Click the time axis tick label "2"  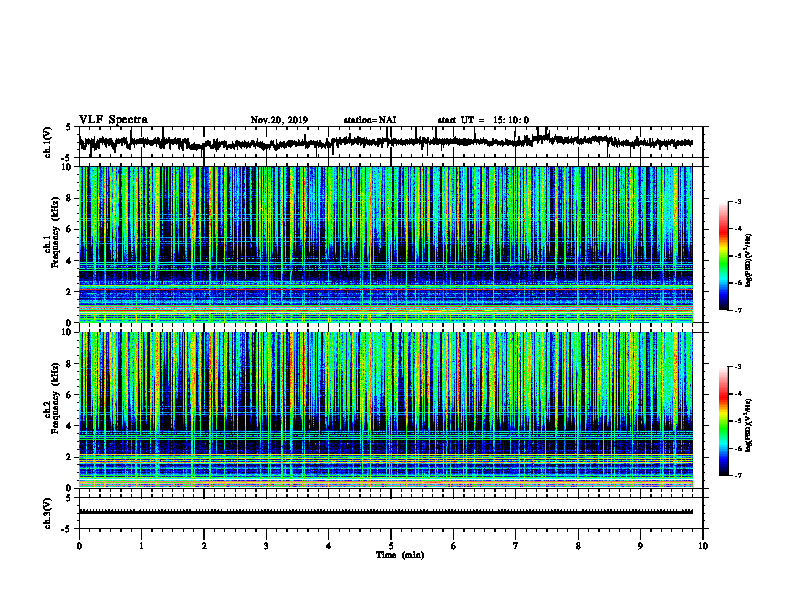204,546
